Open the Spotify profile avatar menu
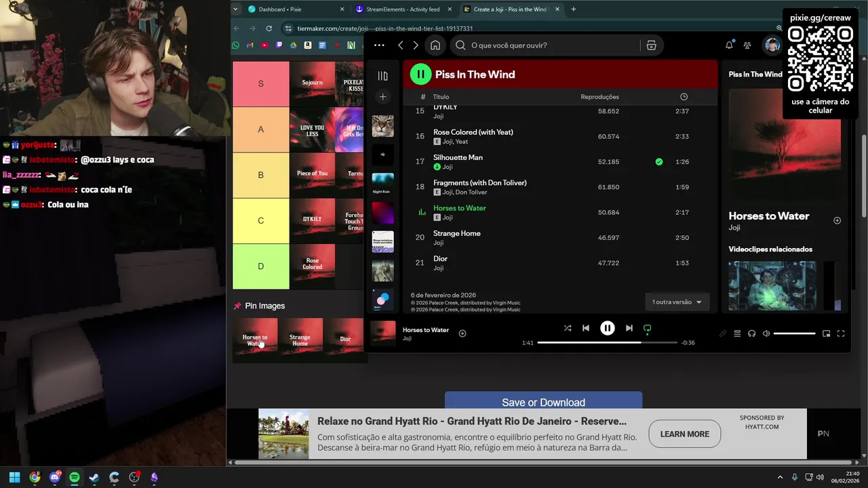This screenshot has height=488, width=868. [772, 45]
